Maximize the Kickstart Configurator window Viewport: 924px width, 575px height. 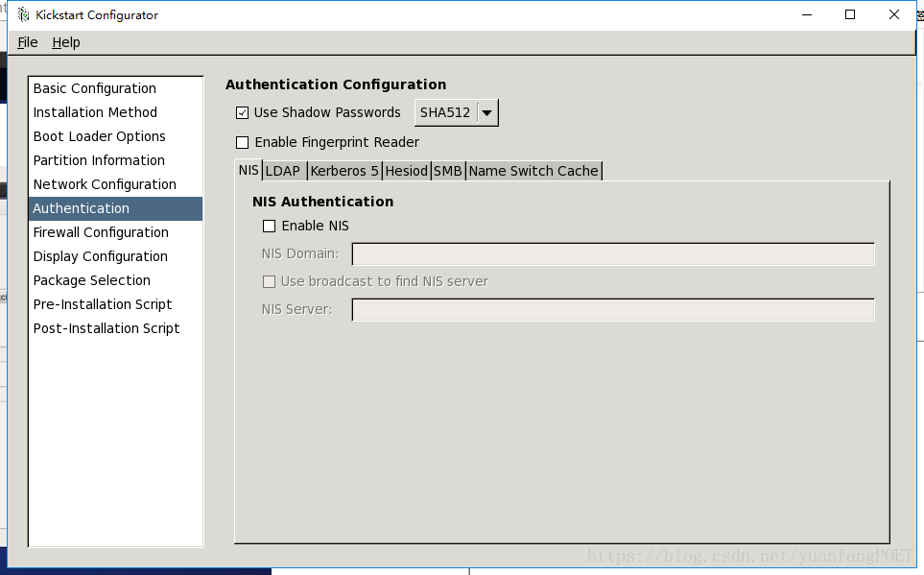pyautogui.click(x=850, y=14)
